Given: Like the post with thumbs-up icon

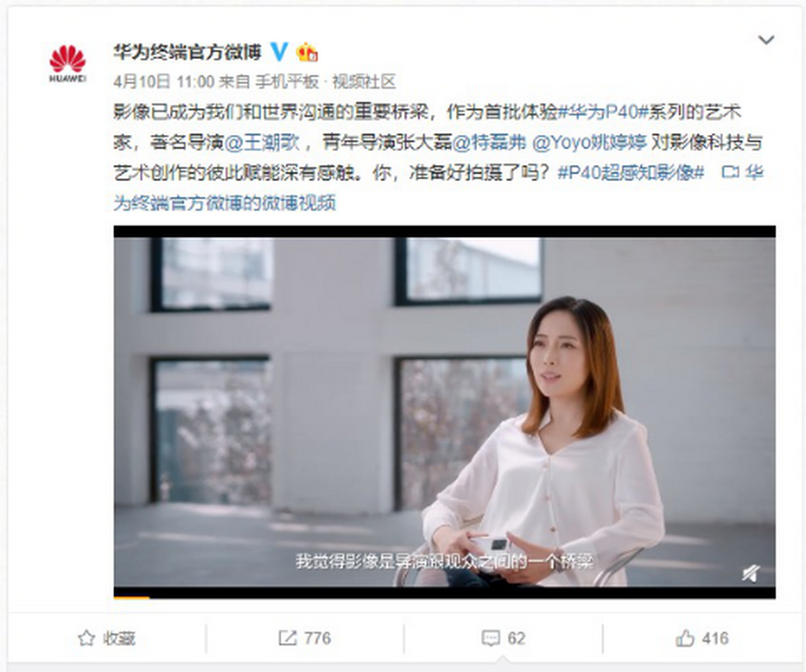Looking at the screenshot, I should tap(684, 638).
